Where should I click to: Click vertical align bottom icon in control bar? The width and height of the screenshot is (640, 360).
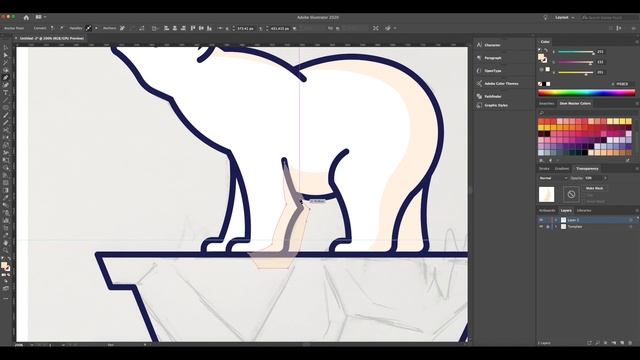point(209,28)
